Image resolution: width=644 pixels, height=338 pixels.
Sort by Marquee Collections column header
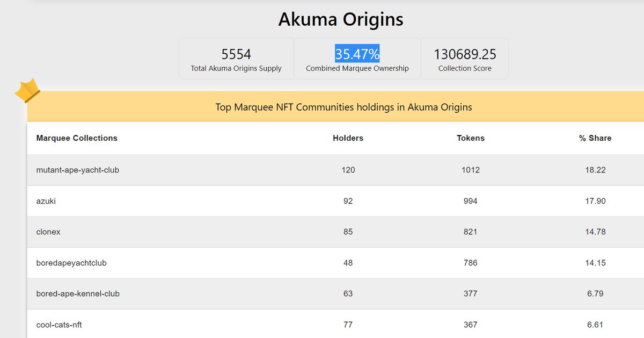point(77,138)
